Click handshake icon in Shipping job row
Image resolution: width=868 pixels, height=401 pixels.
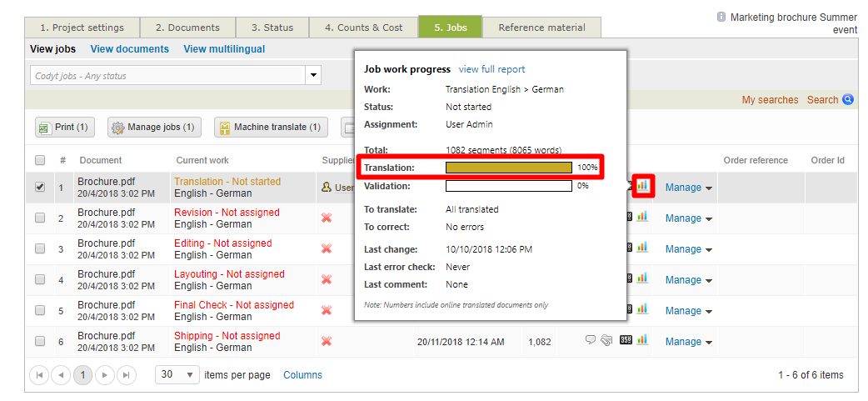coord(606,340)
